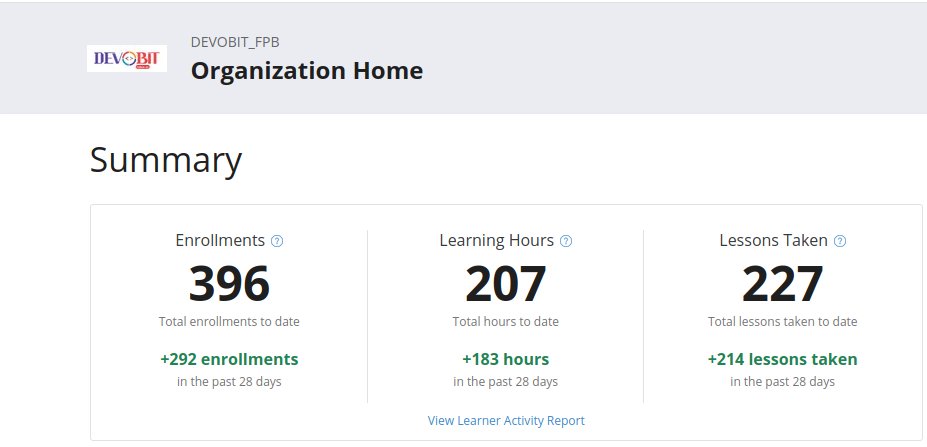
Task: Open the Lessons Taken help tooltip icon
Action: coord(840,241)
